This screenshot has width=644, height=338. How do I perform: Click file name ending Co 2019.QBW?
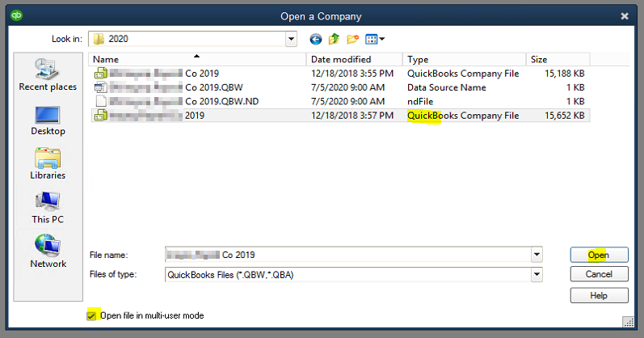[176, 87]
